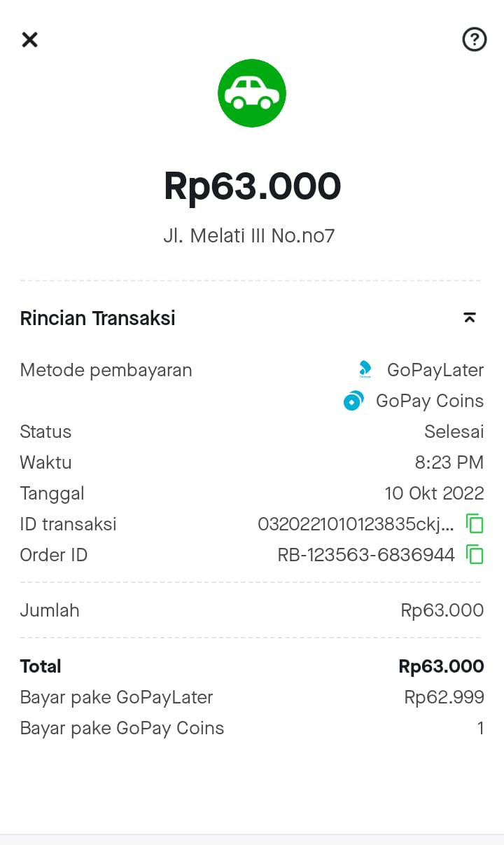This screenshot has width=504, height=845.
Task: Tap the Selesai status value
Action: click(x=454, y=432)
